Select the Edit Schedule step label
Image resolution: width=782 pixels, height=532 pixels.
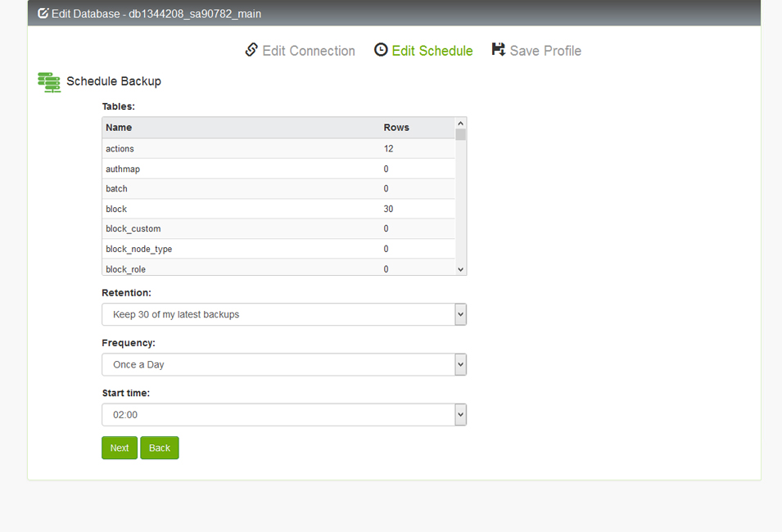click(x=432, y=51)
